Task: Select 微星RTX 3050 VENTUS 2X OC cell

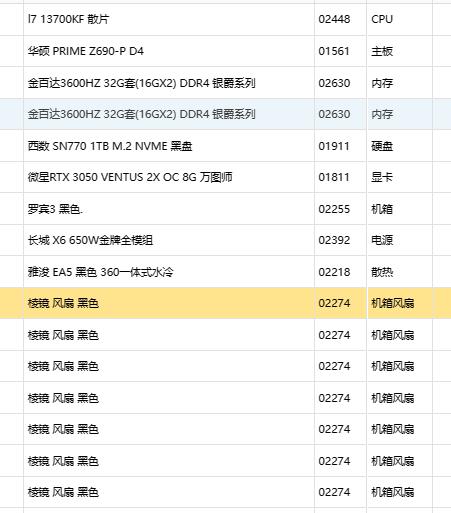Action: click(x=169, y=177)
